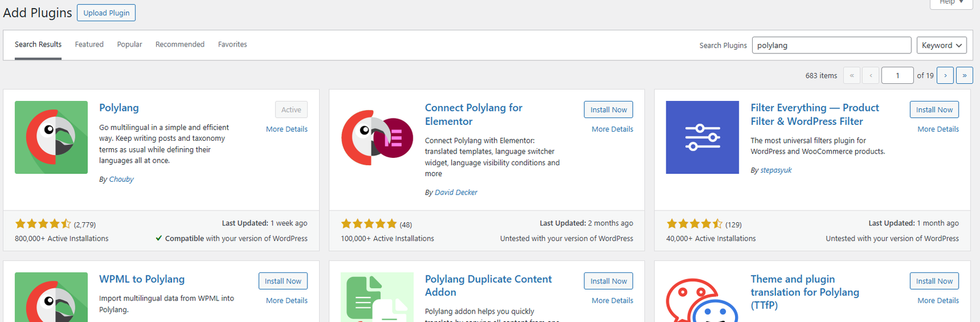Open More Details for WPML to Polylang

point(287,301)
